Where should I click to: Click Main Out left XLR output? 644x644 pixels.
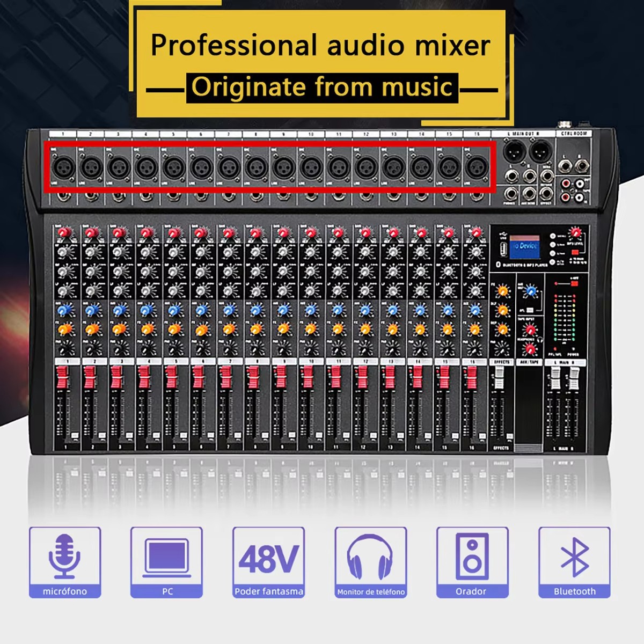tap(514, 152)
